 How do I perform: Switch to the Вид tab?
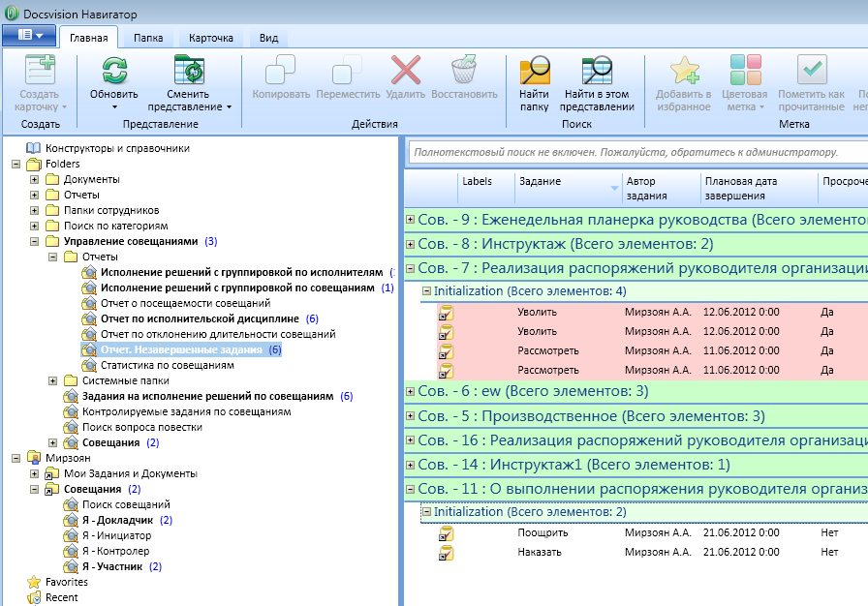point(268,38)
